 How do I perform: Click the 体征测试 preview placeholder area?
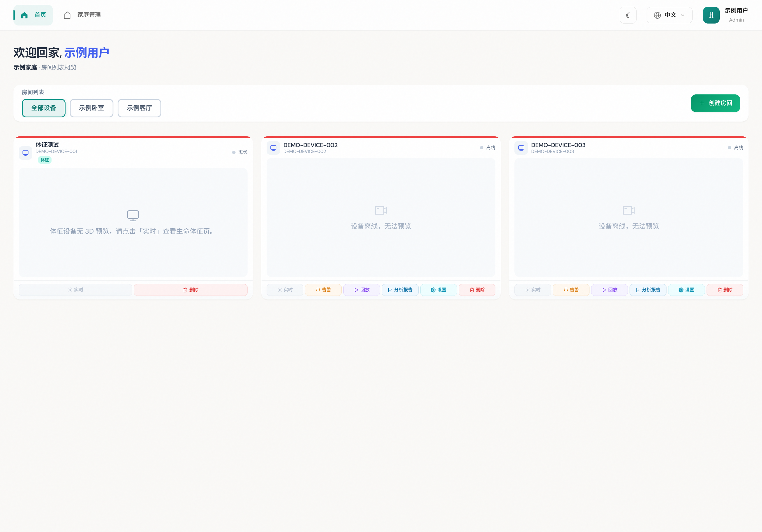(133, 222)
